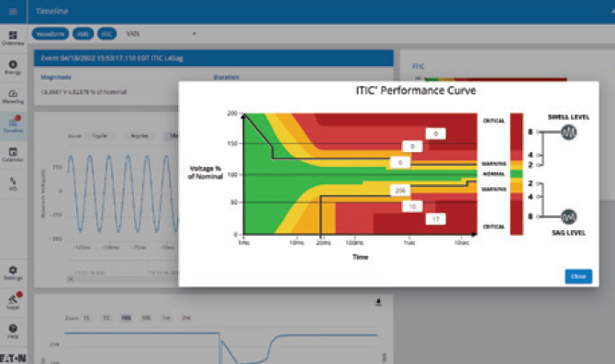Click the Timeline page title
The image size is (615, 364).
(51, 11)
